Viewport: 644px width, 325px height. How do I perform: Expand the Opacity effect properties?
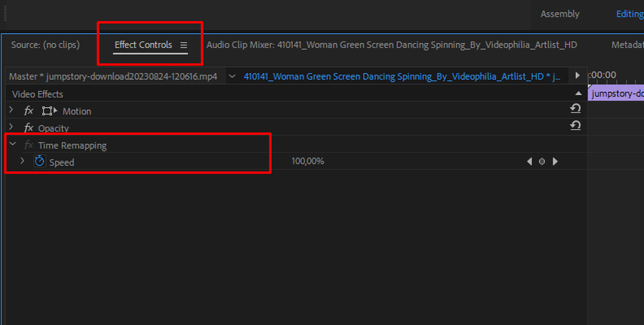point(11,127)
